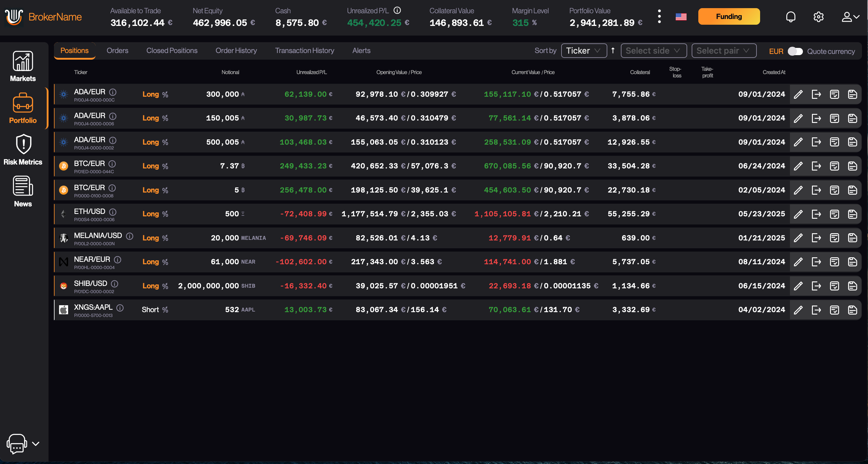Open the Sort by Ticker dropdown
The image size is (868, 464).
[583, 51]
